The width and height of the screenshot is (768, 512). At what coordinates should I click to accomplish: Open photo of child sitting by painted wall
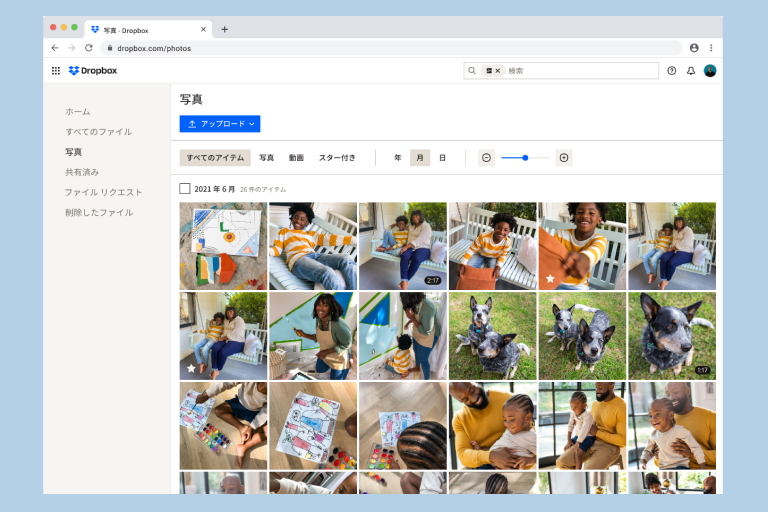pyautogui.click(x=403, y=336)
